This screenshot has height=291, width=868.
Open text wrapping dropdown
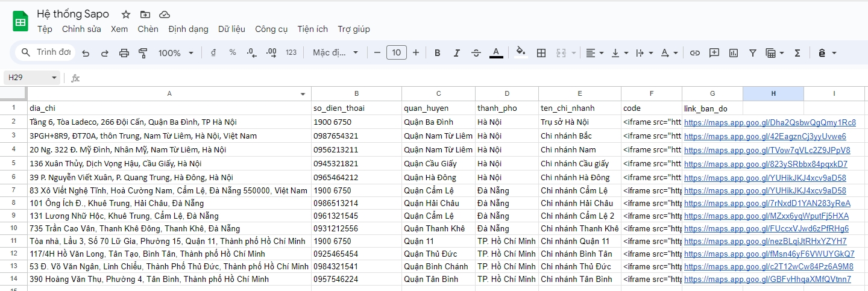(x=644, y=53)
